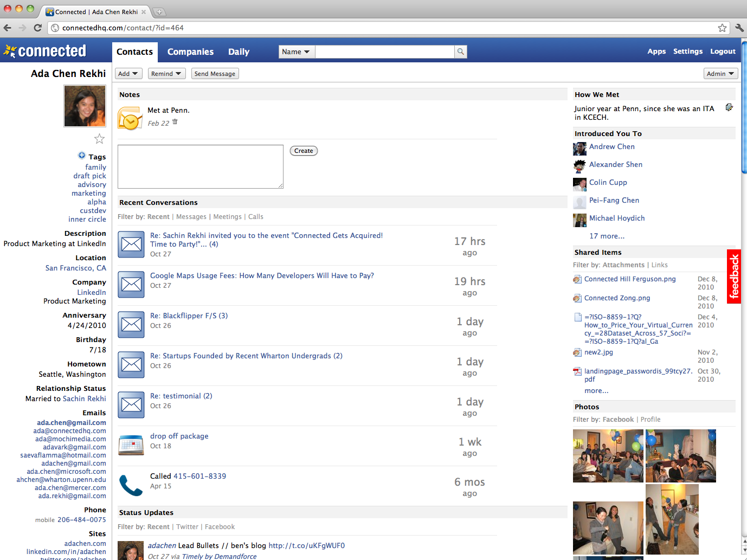The height and width of the screenshot is (560, 747).
Task: Filter conversations by Calls
Action: (256, 217)
